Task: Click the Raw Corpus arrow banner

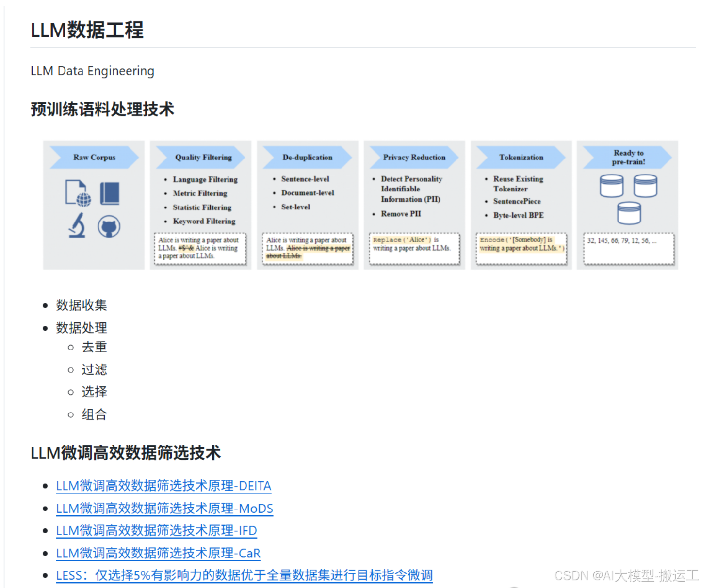Action: coord(94,157)
